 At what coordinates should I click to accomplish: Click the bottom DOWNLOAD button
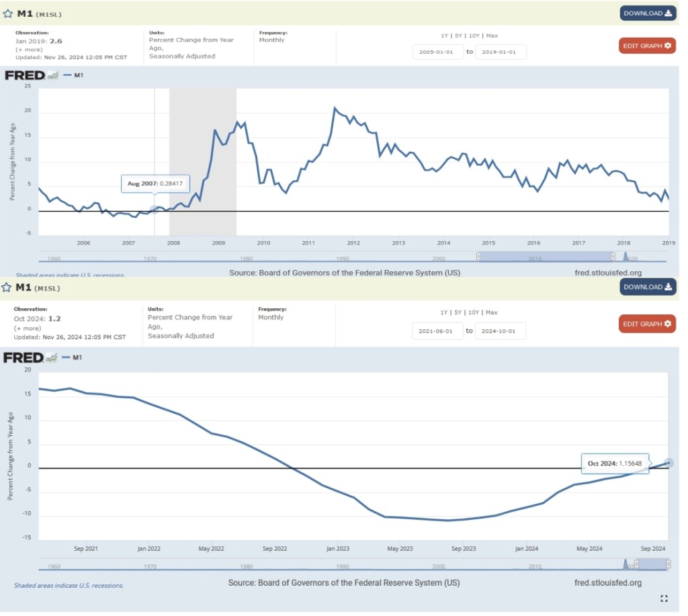tap(648, 287)
